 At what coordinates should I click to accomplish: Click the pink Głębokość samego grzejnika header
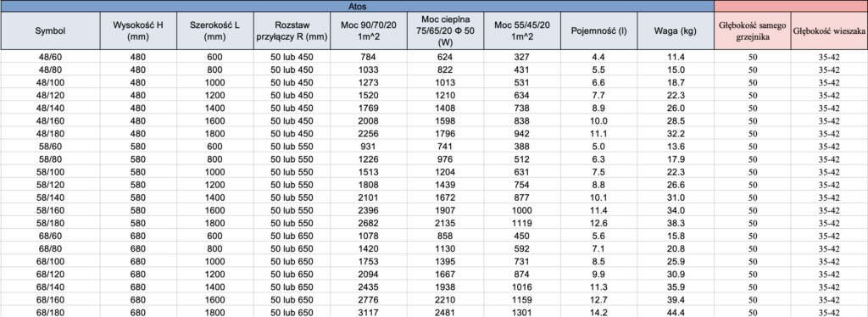(x=753, y=31)
